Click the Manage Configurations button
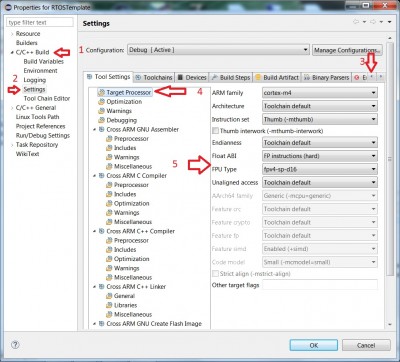This screenshot has height=362, width=400. click(x=347, y=50)
